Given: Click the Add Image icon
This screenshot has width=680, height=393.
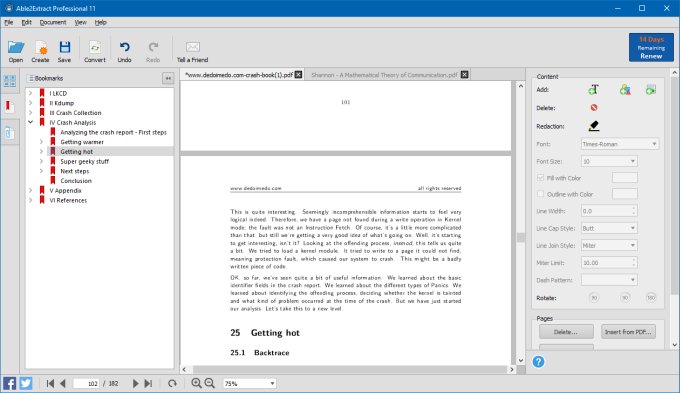Looking at the screenshot, I should pos(651,90).
